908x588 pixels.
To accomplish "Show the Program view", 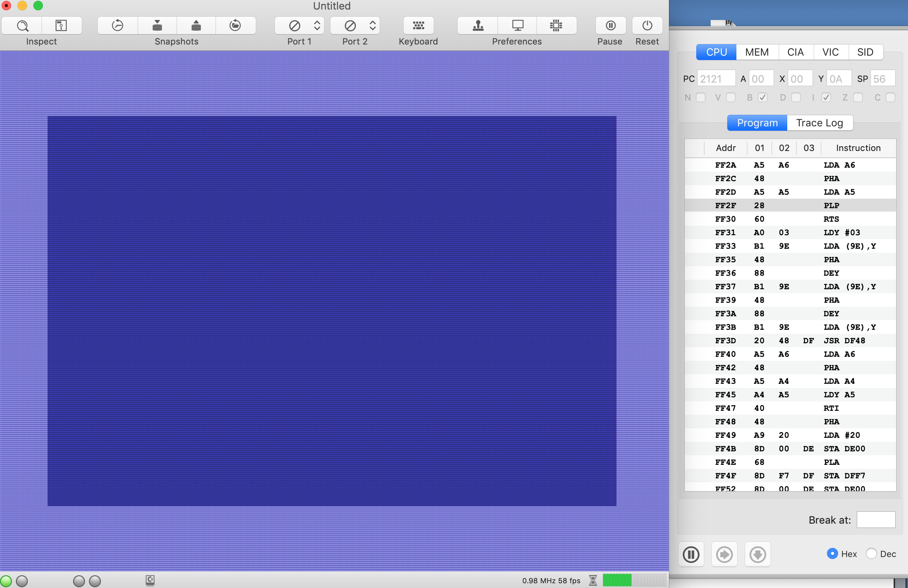I will coord(757,123).
